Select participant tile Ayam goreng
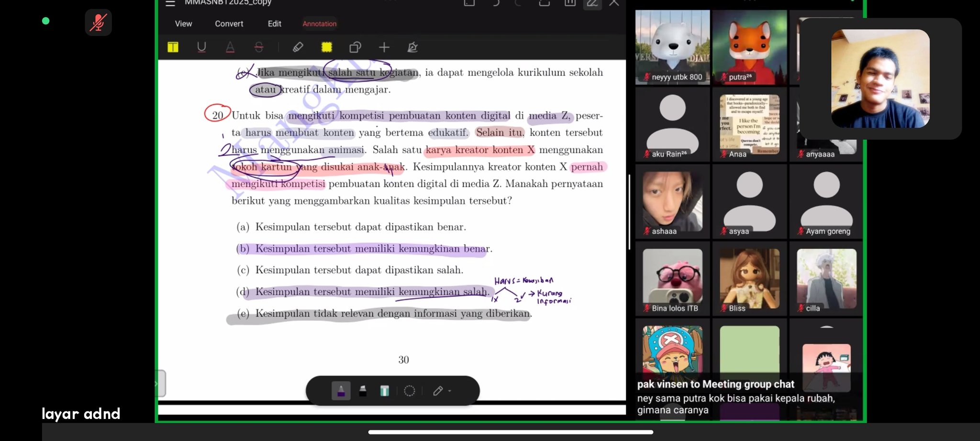 [x=826, y=201]
